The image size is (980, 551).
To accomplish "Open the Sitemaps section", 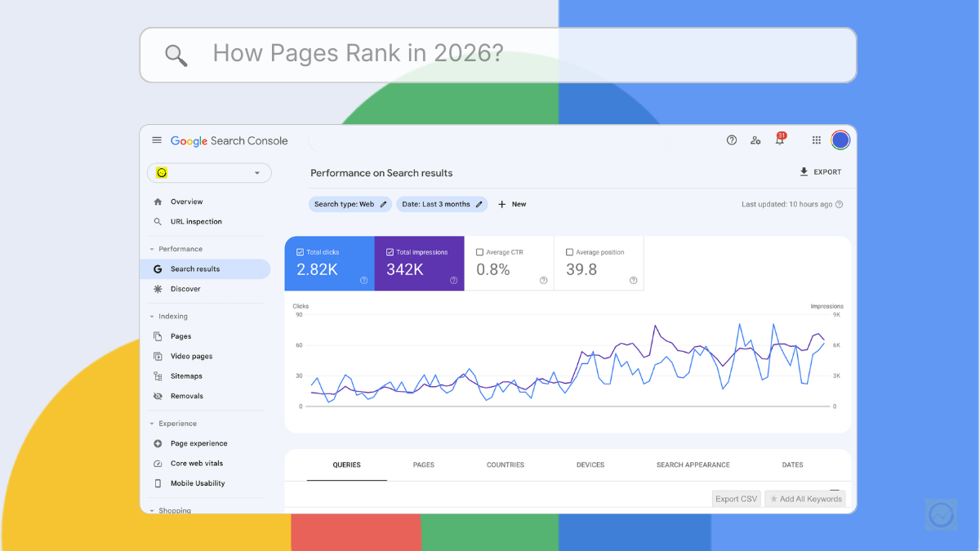I will point(185,375).
